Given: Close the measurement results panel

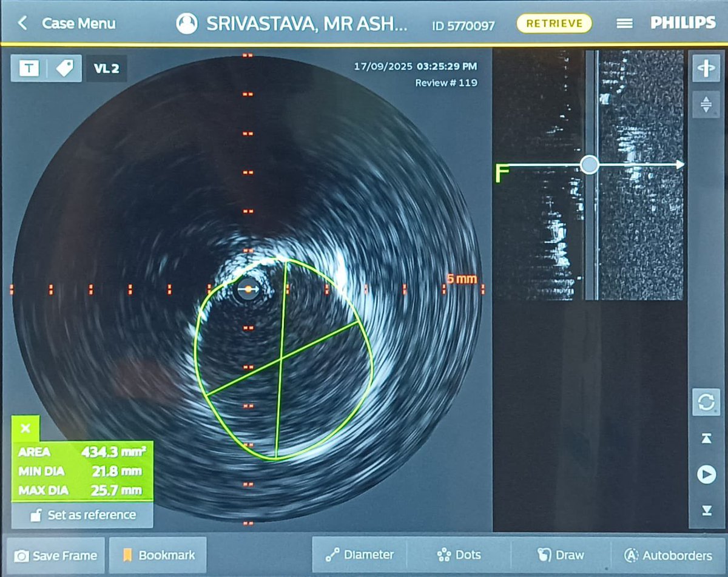Looking at the screenshot, I should 25,429.
